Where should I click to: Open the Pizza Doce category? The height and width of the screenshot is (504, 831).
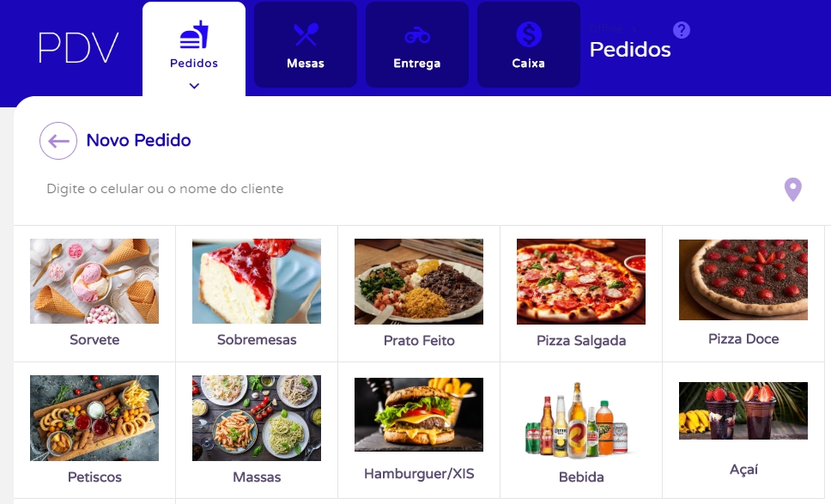(x=743, y=294)
